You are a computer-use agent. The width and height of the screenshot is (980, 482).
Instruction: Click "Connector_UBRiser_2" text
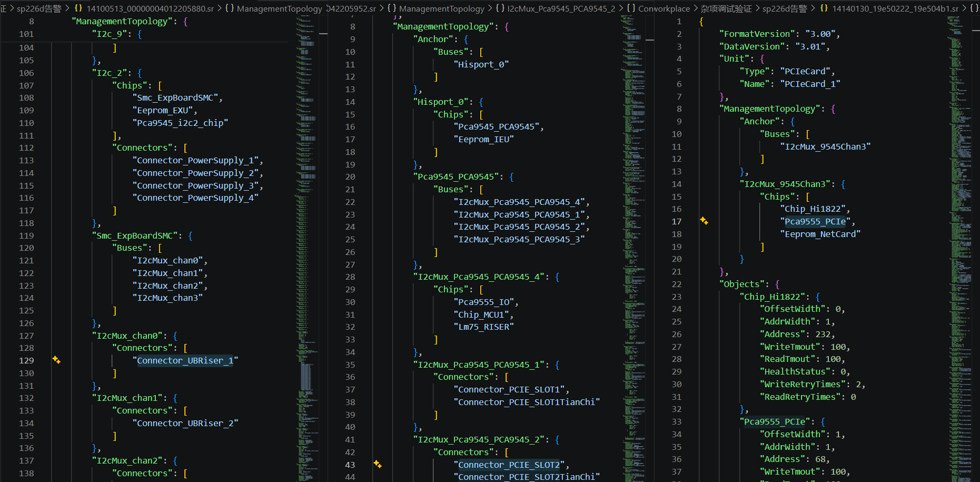coord(185,423)
